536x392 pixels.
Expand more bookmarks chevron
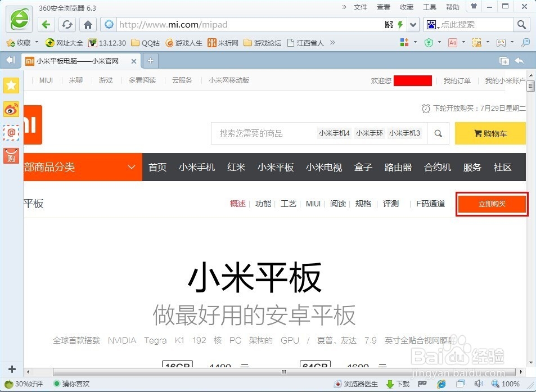(x=332, y=43)
